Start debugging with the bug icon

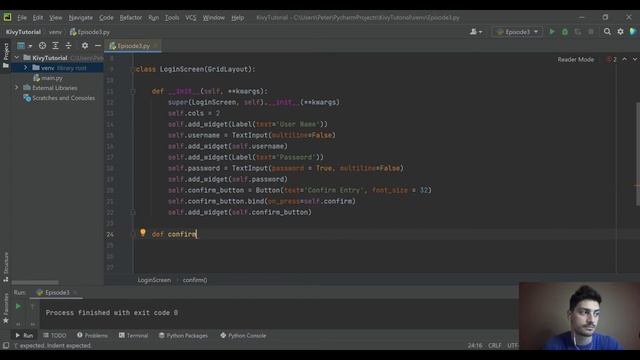[x=565, y=32]
